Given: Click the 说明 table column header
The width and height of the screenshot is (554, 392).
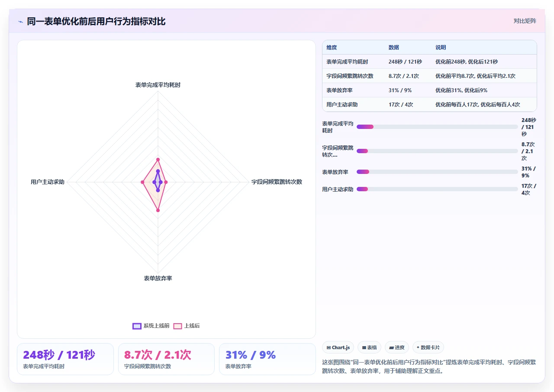Looking at the screenshot, I should coord(441,48).
